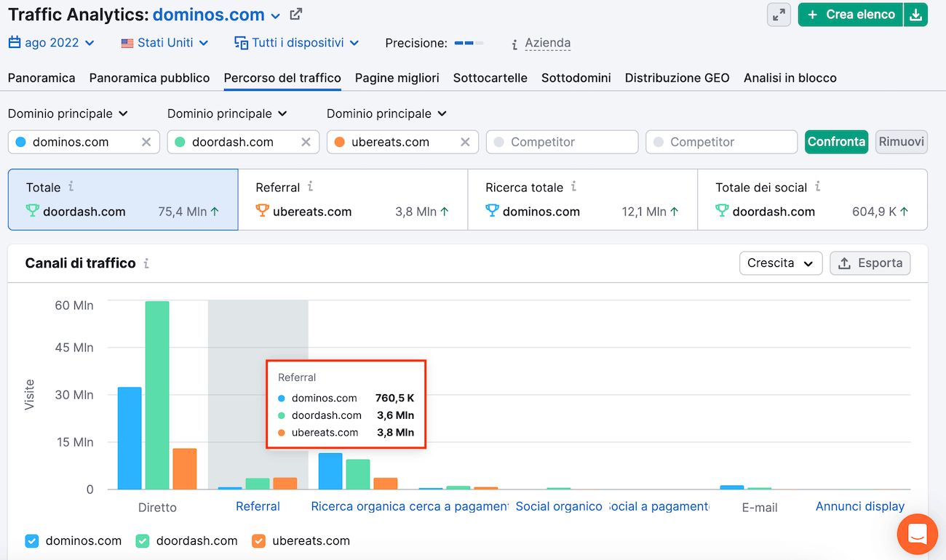Click the calendar icon beside ago 2022

(15, 43)
